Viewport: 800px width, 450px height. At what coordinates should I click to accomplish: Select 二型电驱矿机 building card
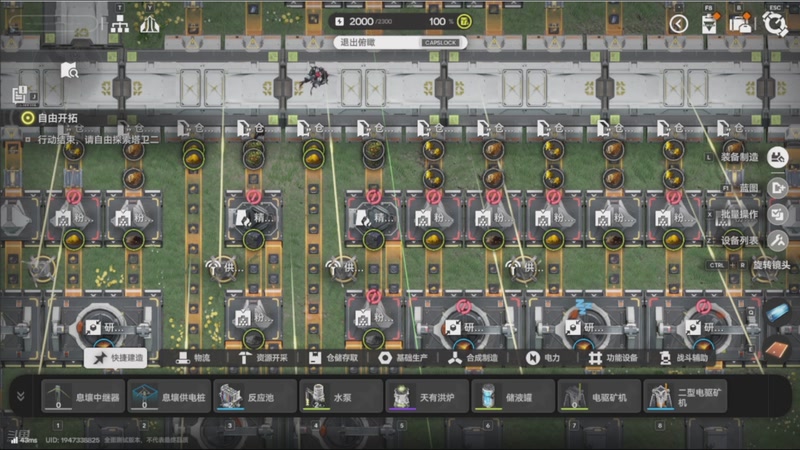click(x=685, y=396)
